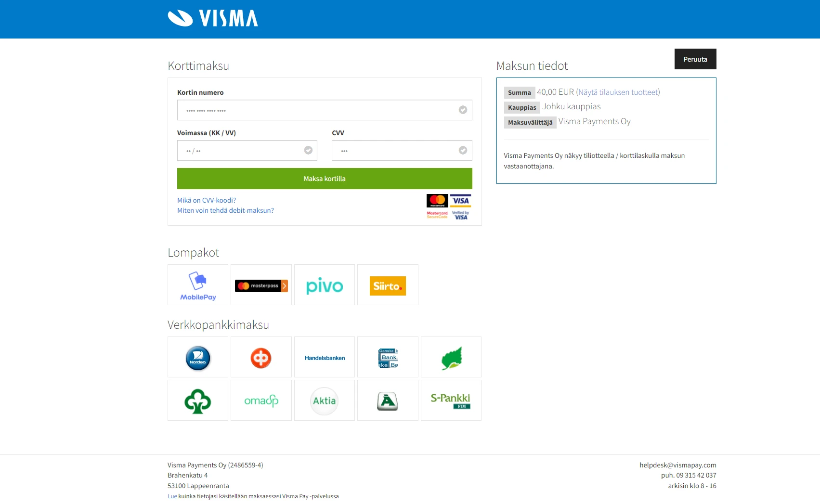Click the check icon in expiry field
820x504 pixels.
point(308,150)
